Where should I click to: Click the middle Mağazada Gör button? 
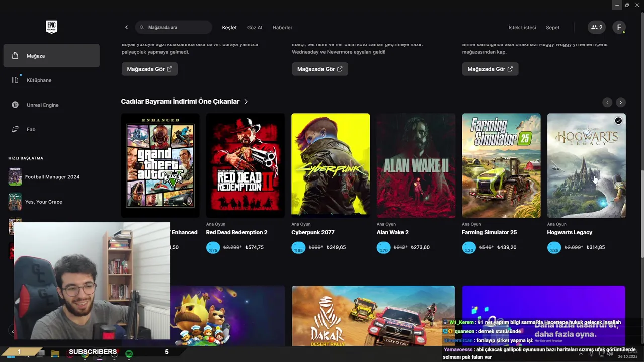coord(320,69)
